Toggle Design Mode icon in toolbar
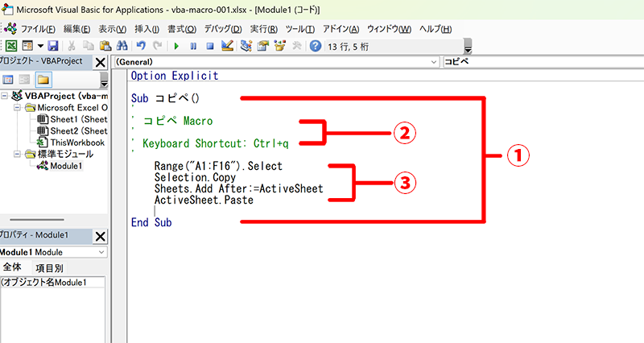The image size is (644, 343). [226, 46]
